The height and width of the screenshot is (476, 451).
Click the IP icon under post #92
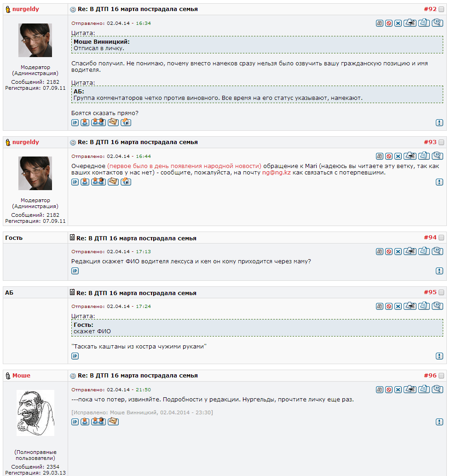coord(75,122)
